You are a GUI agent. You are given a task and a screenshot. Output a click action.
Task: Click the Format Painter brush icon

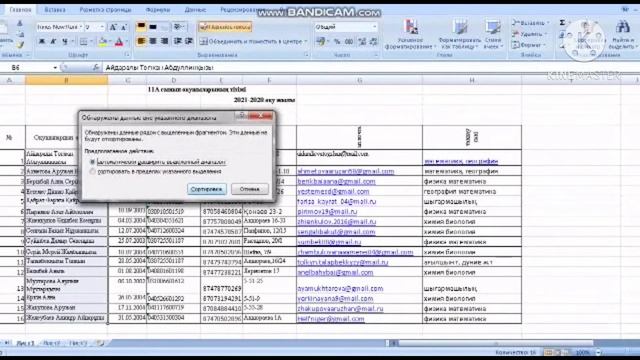[x=20, y=45]
